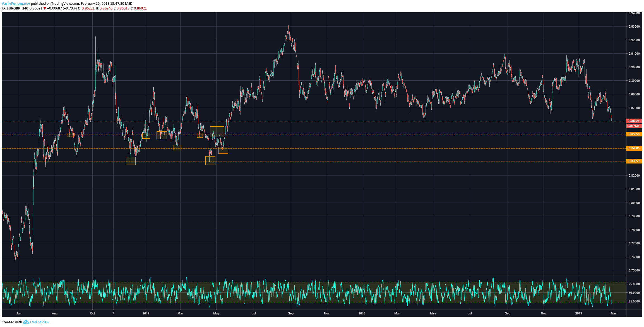Click the 50.0000 oscillator axis label
The width and height of the screenshot is (644, 327).
click(634, 293)
